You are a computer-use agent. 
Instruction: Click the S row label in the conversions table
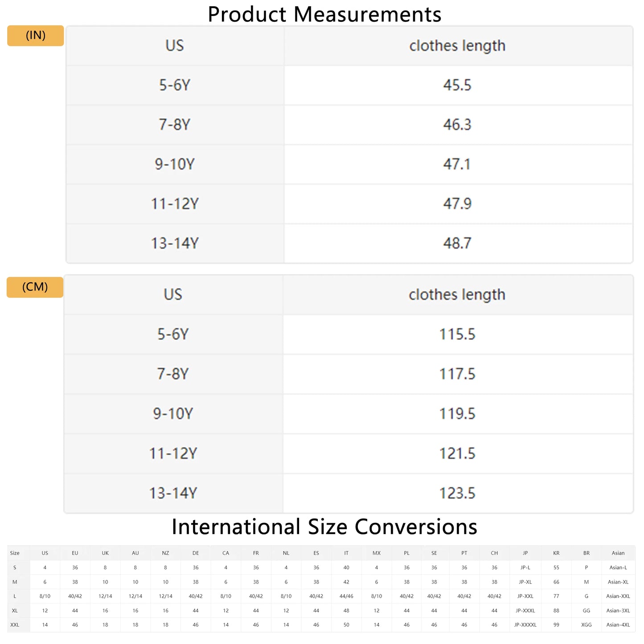tap(15, 568)
